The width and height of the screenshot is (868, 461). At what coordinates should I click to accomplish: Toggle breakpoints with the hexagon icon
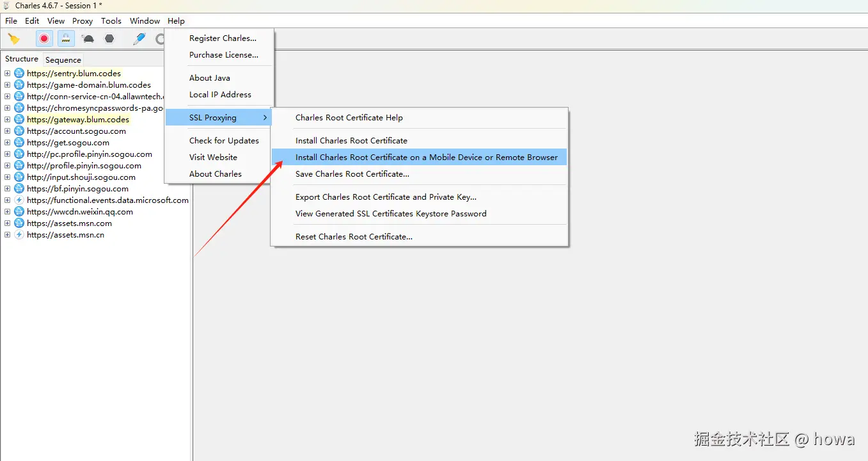click(x=109, y=38)
